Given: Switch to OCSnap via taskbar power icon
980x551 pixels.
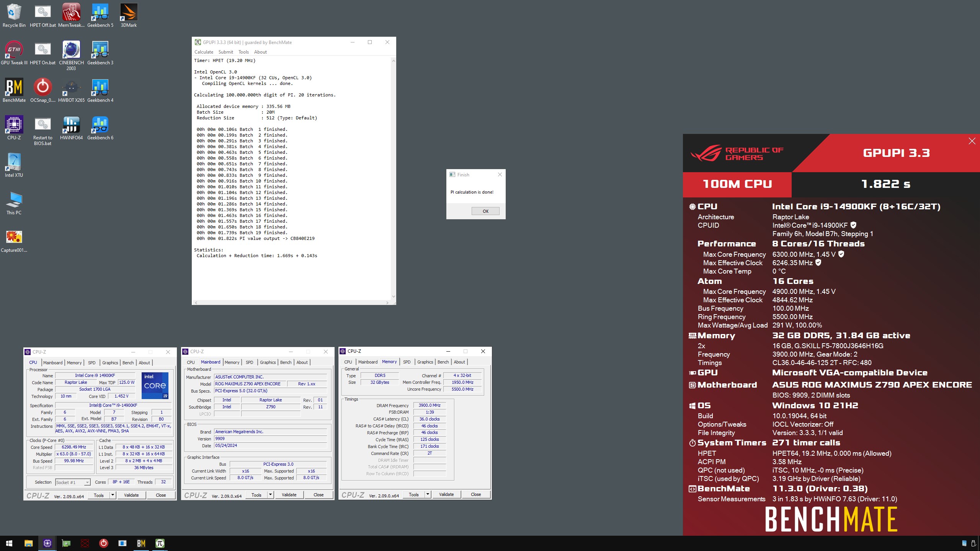Looking at the screenshot, I should tap(104, 543).
